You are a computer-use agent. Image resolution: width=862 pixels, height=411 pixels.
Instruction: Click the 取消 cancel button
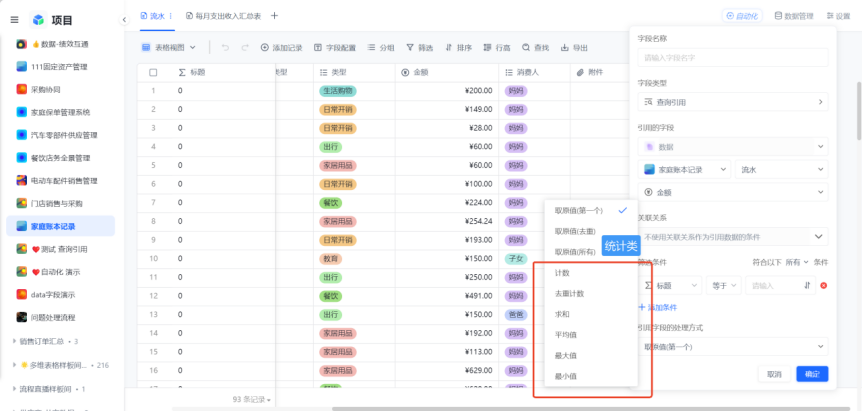click(x=774, y=374)
